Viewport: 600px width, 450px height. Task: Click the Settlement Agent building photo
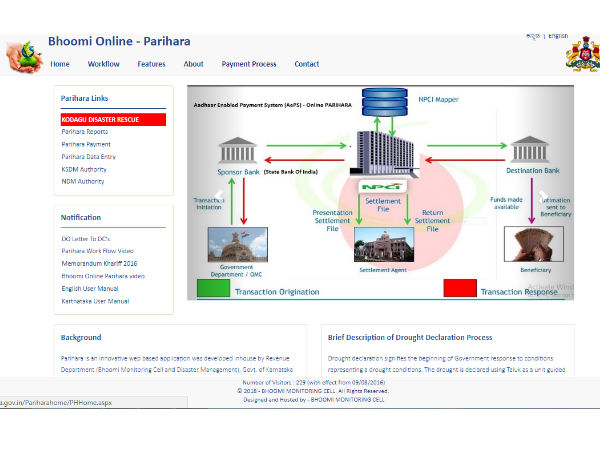(x=384, y=245)
